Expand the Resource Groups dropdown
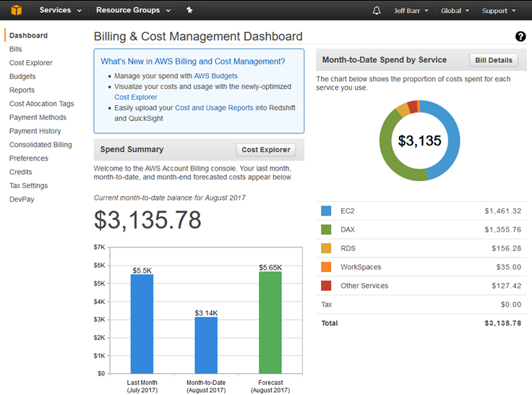 (133, 11)
